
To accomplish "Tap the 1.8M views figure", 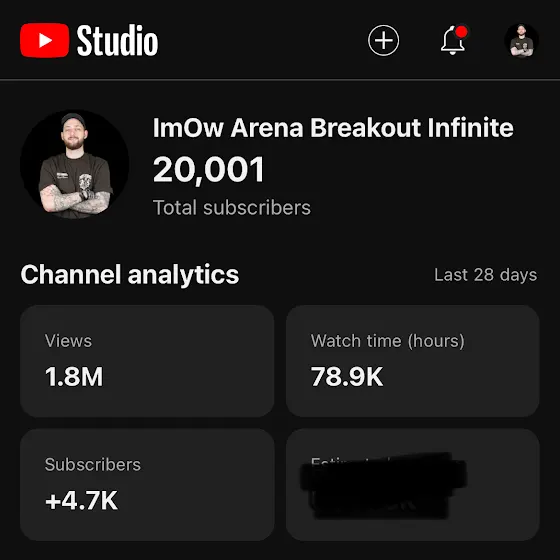I will (x=74, y=377).
